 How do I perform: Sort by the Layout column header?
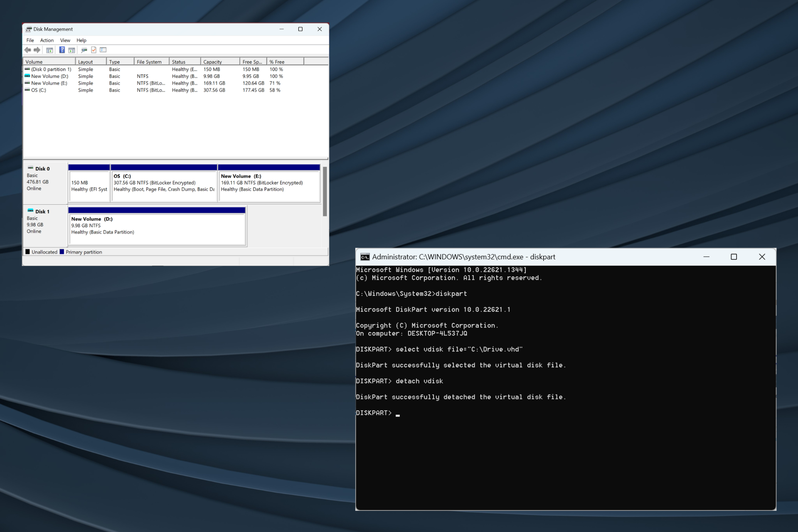(91, 62)
